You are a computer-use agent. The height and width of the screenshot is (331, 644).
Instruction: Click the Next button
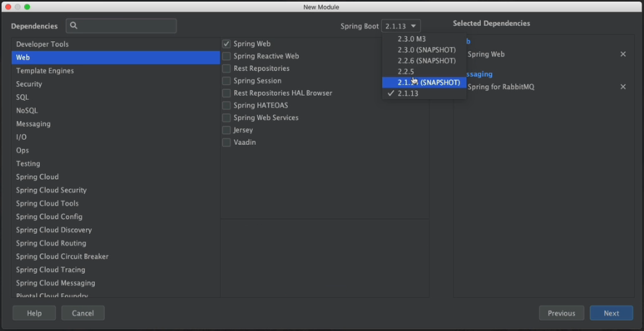point(611,313)
